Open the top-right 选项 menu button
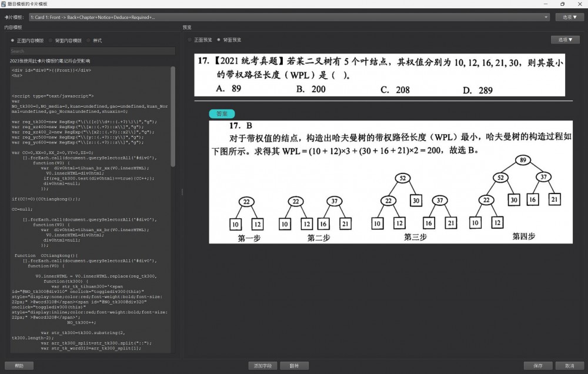The height and width of the screenshot is (374, 588). (569, 17)
